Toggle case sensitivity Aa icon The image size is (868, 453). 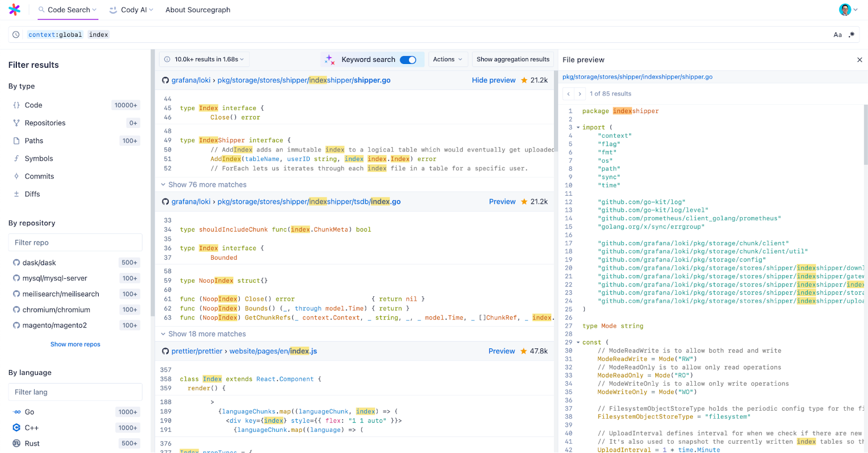(x=838, y=35)
